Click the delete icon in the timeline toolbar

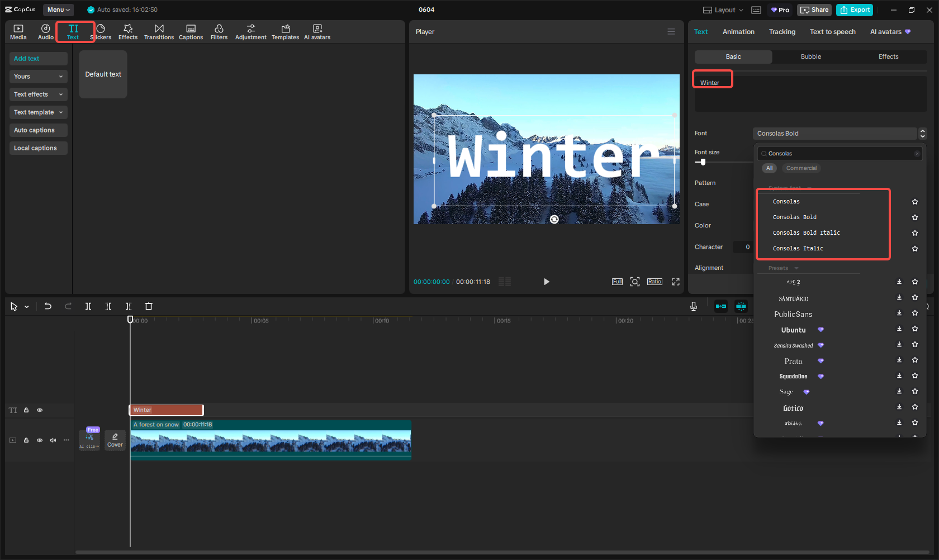click(x=148, y=306)
